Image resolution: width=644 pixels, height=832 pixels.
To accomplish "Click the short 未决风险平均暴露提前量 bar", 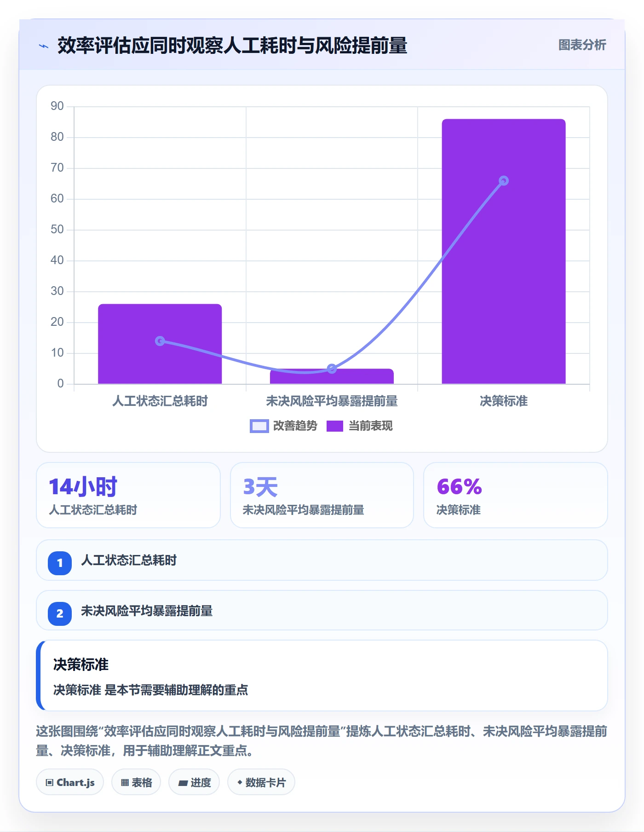I will pyautogui.click(x=332, y=376).
